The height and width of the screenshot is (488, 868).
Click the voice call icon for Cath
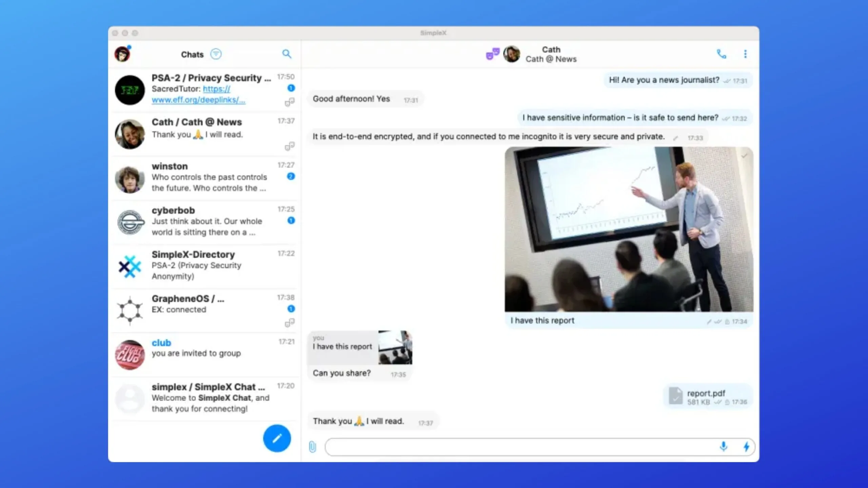721,54
